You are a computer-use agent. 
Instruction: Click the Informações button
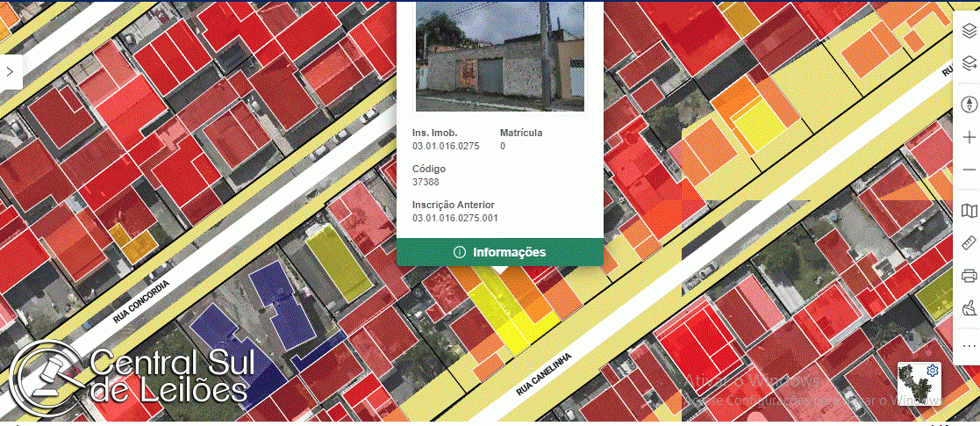click(500, 252)
